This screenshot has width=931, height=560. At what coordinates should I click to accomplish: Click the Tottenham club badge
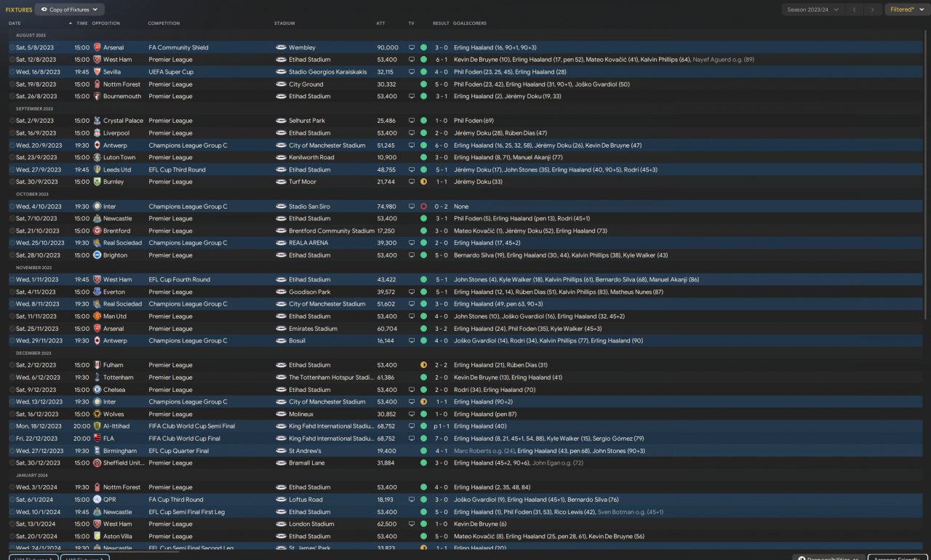tap(97, 377)
